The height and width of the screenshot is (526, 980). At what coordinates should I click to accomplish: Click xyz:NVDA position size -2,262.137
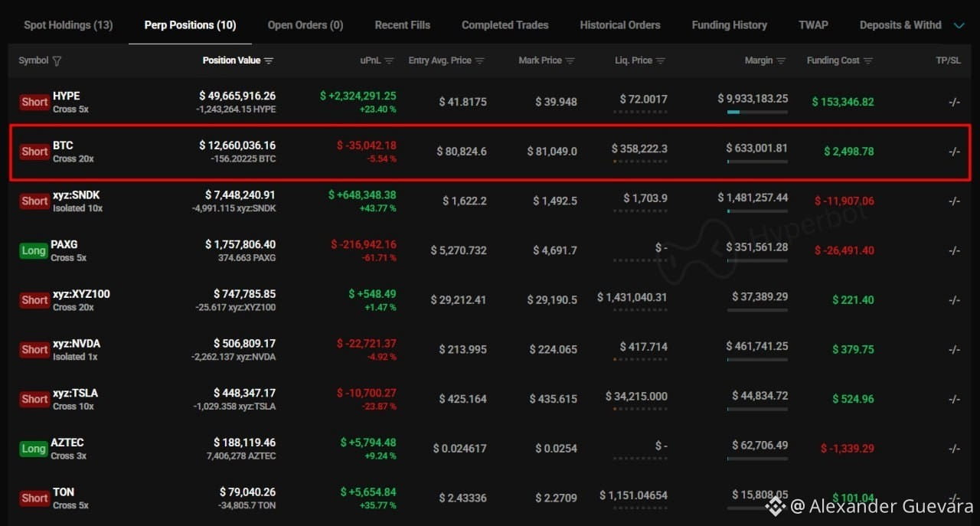[234, 358]
